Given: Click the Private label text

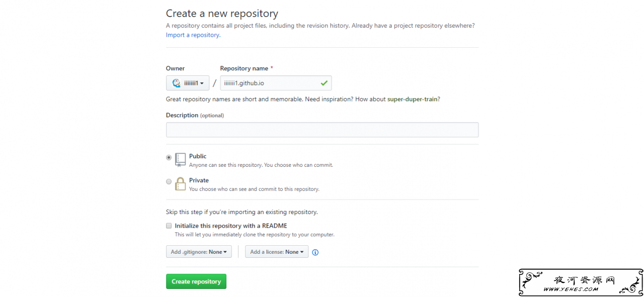Looking at the screenshot, I should pyautogui.click(x=199, y=180).
